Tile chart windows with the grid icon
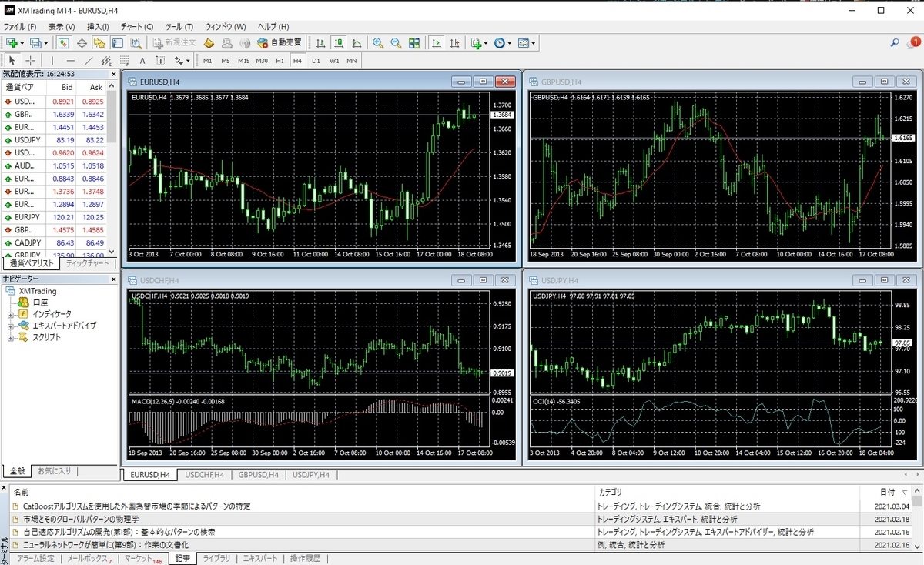 coord(414,43)
